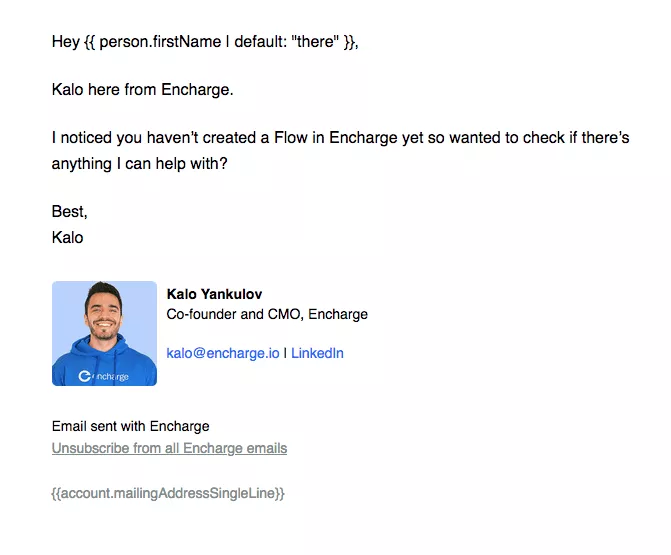Open Kalo's LinkedIn profile link
This screenshot has height=555, width=671.
[x=317, y=353]
